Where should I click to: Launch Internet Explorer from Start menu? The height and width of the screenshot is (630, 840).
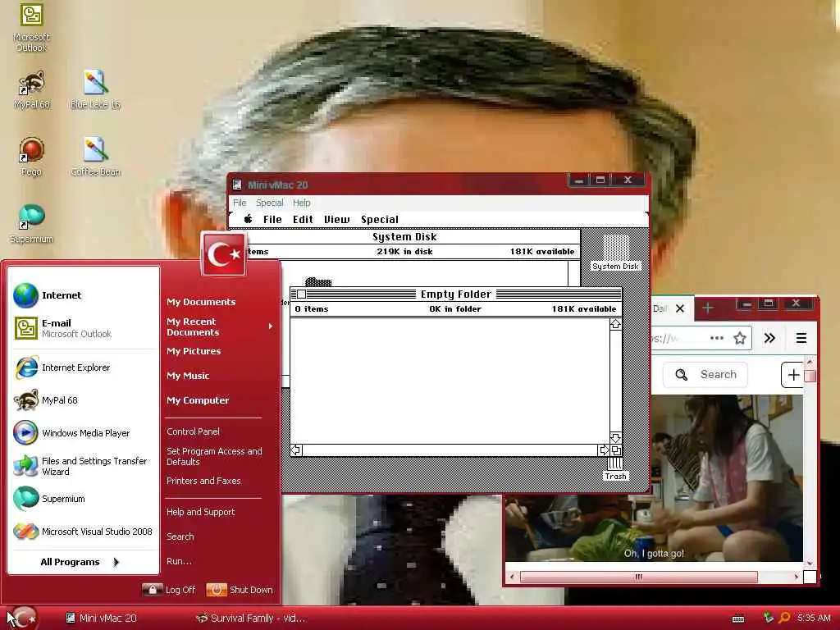coord(84,367)
